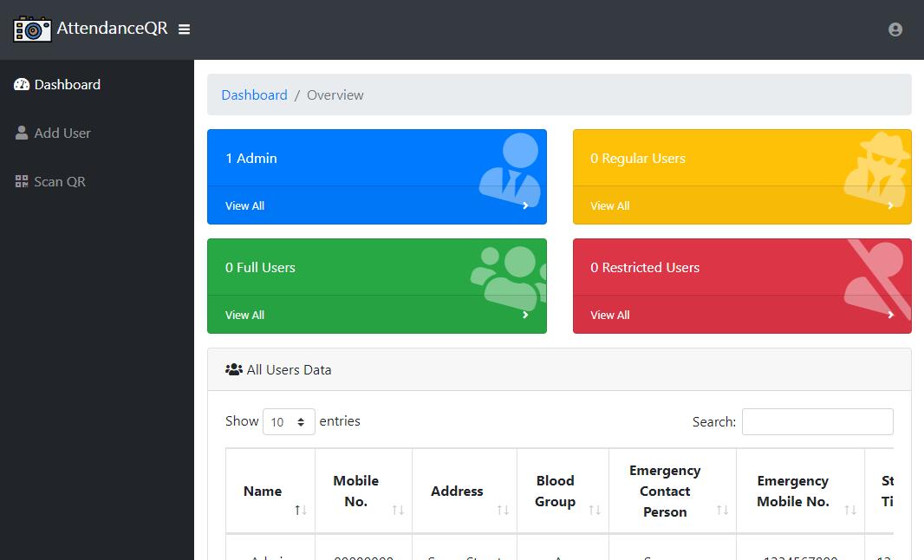The height and width of the screenshot is (560, 924).
Task: Click the AttendanceQR camera logo
Action: tap(32, 29)
